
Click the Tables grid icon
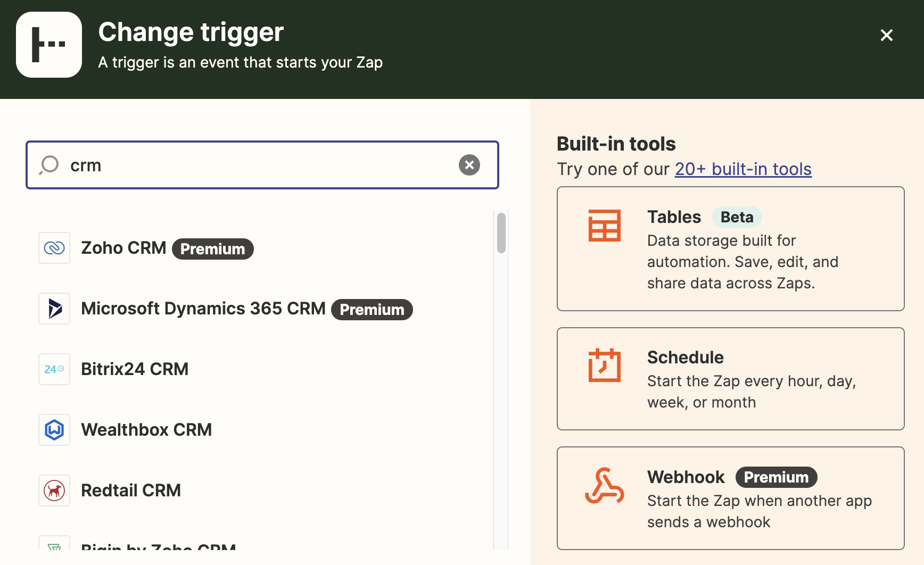(604, 226)
